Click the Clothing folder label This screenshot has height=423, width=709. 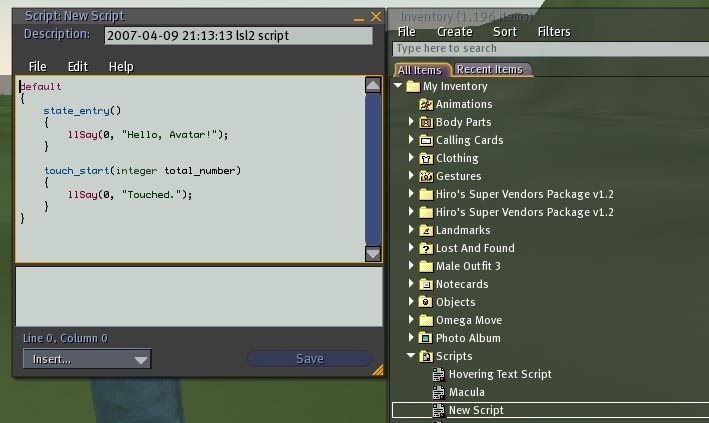tap(457, 158)
